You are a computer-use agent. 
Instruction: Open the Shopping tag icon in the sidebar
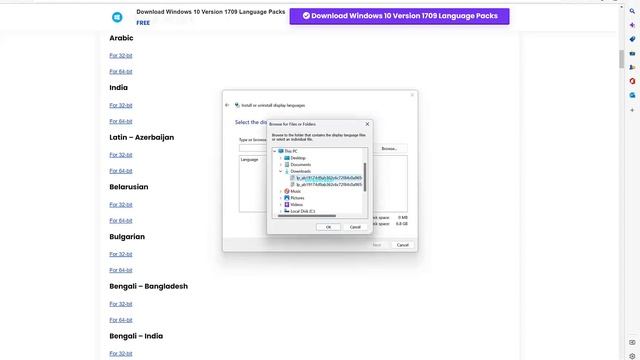coord(632,39)
